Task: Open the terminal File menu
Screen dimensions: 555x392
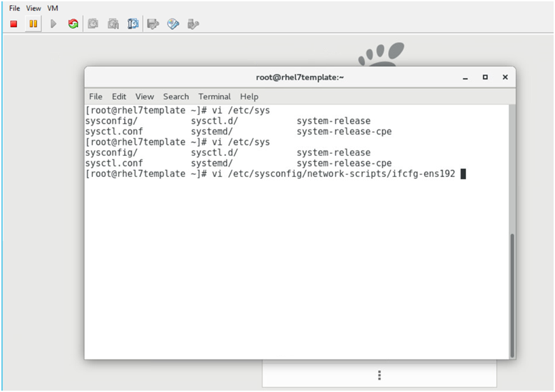Action: [x=96, y=96]
